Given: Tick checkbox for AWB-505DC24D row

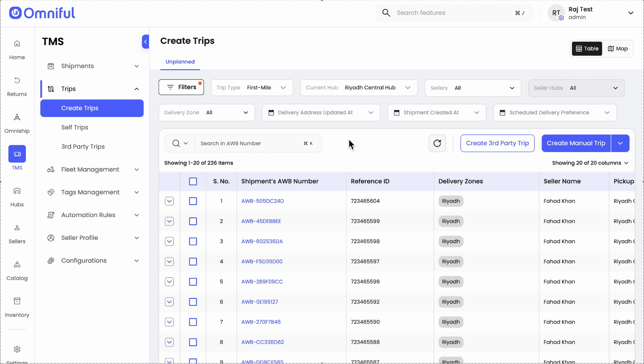Looking at the screenshot, I should [x=193, y=201].
